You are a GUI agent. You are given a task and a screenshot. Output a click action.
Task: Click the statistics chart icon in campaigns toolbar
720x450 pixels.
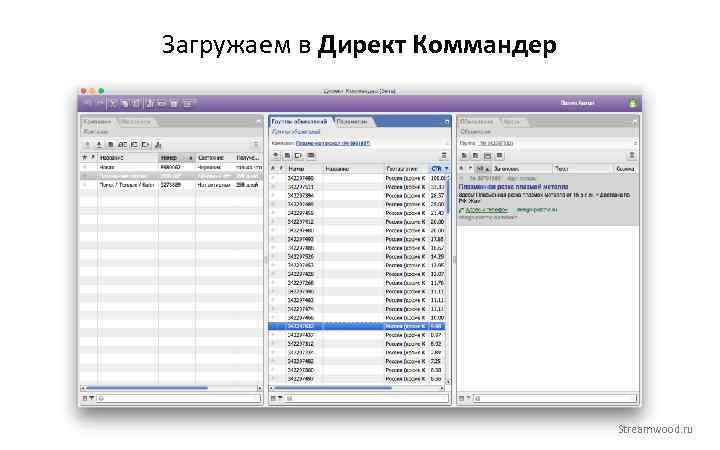click(158, 145)
